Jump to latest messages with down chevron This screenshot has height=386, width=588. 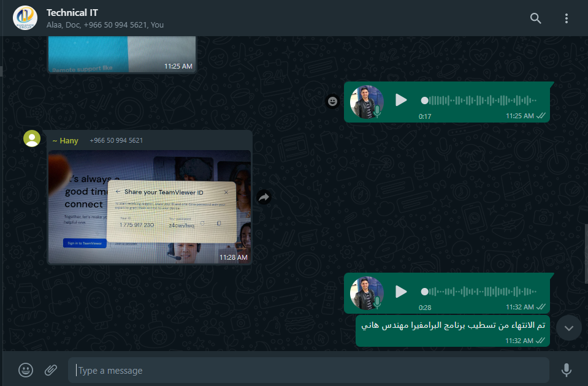point(569,328)
